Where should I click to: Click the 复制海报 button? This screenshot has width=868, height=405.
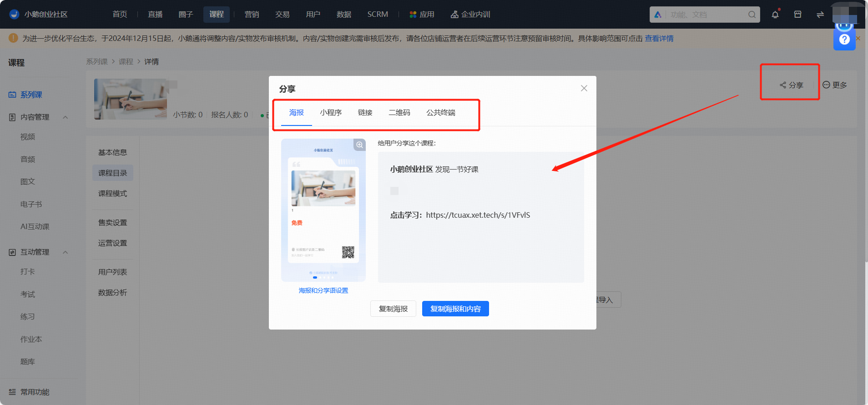pos(394,309)
